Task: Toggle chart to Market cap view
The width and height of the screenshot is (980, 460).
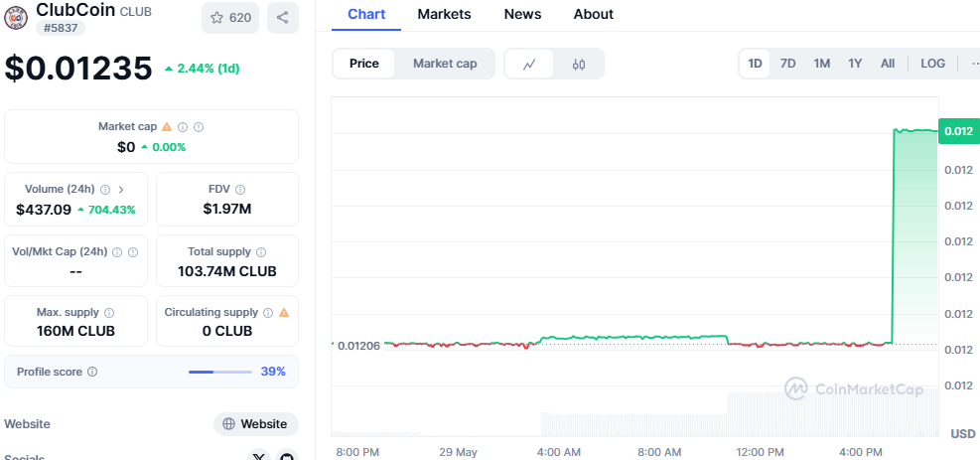Action: point(445,64)
